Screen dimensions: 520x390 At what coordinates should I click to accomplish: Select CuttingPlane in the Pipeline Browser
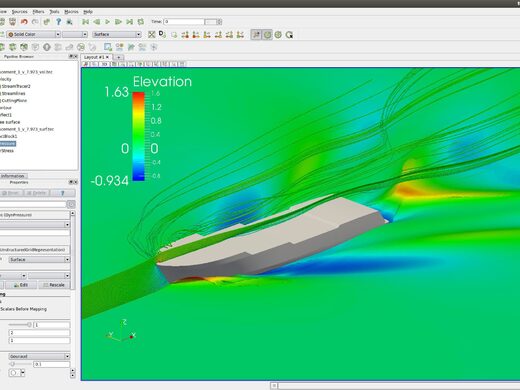(14, 100)
